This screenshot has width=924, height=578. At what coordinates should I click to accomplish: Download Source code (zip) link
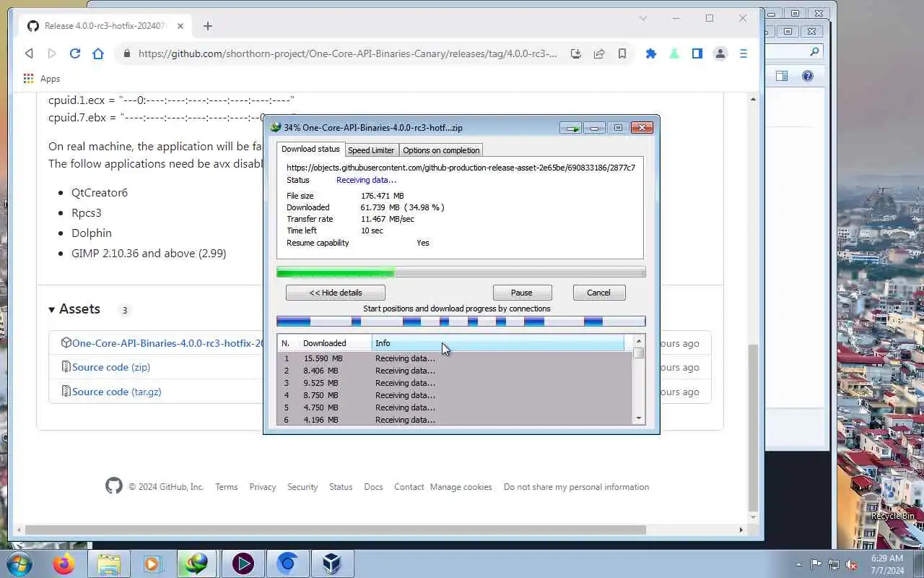111,367
